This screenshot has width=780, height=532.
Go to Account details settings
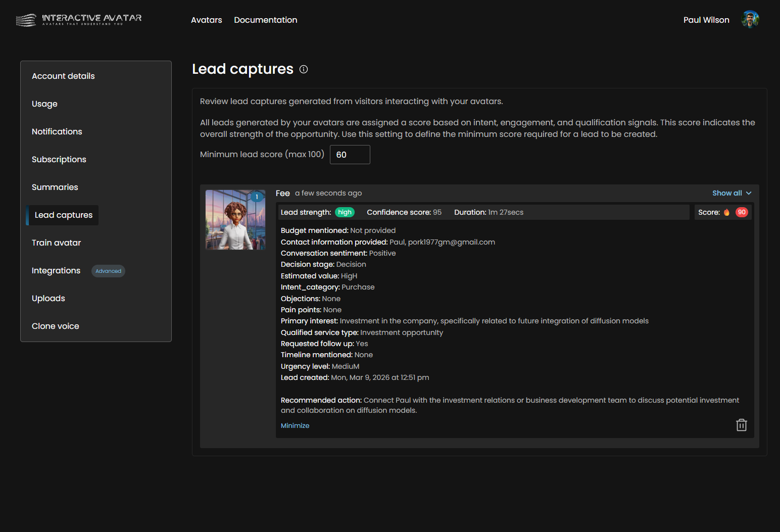tap(63, 76)
